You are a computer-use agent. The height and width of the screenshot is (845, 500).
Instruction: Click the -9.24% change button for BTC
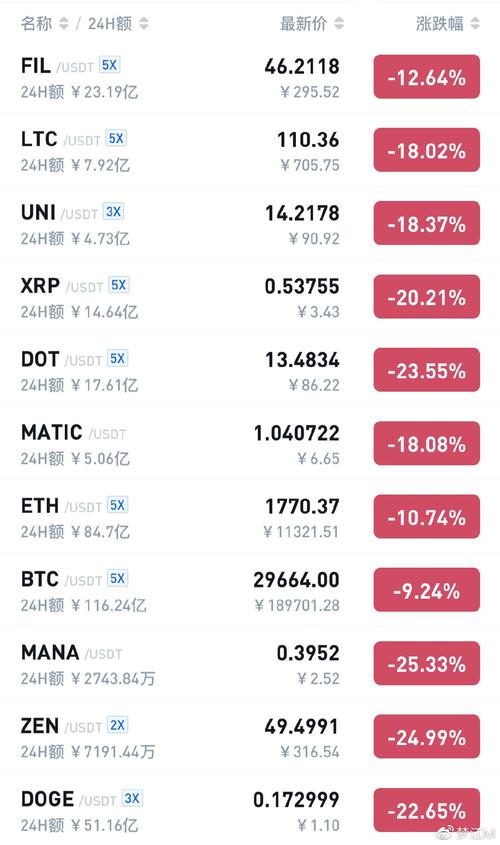pos(427,590)
